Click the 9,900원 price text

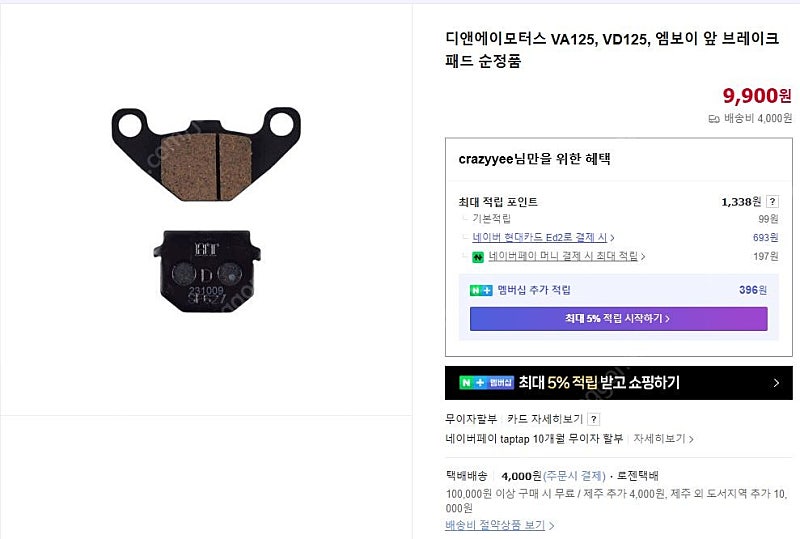coord(757,95)
